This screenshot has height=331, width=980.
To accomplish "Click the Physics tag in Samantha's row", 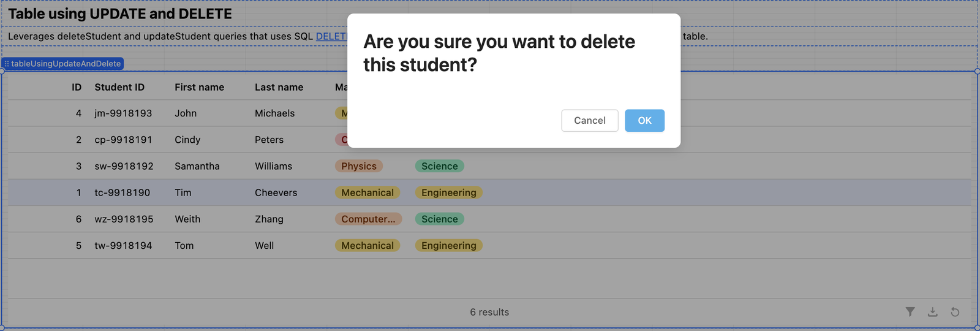I will click(359, 166).
